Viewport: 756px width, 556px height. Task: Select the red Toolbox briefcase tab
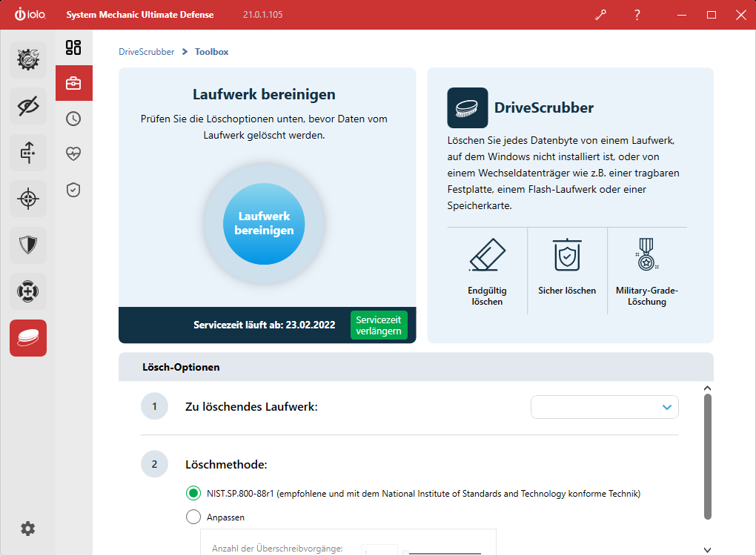(74, 83)
